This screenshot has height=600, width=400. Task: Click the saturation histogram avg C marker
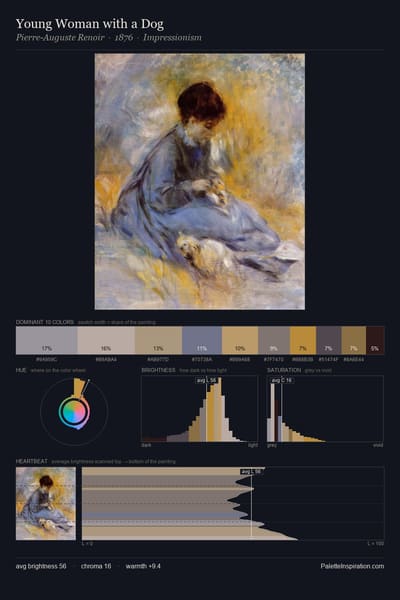tap(282, 380)
